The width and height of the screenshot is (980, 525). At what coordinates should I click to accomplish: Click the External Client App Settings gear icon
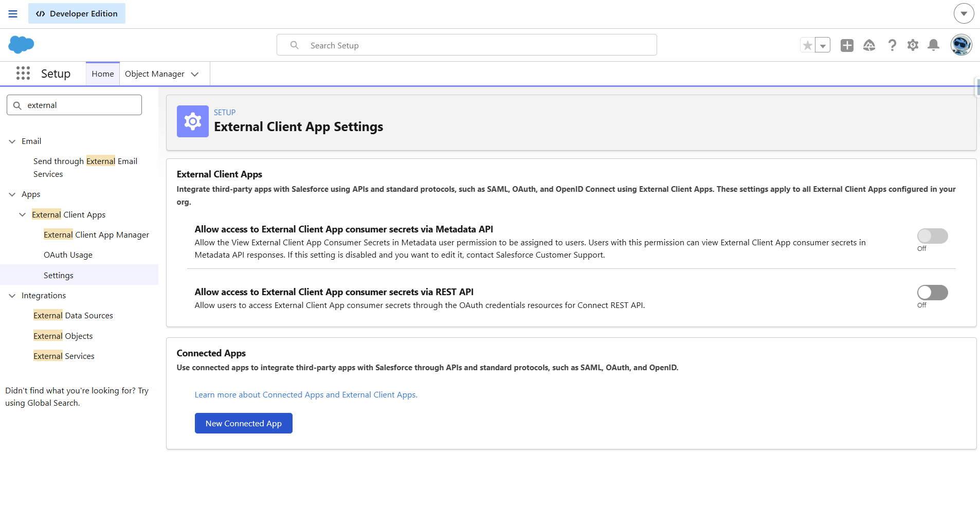193,121
